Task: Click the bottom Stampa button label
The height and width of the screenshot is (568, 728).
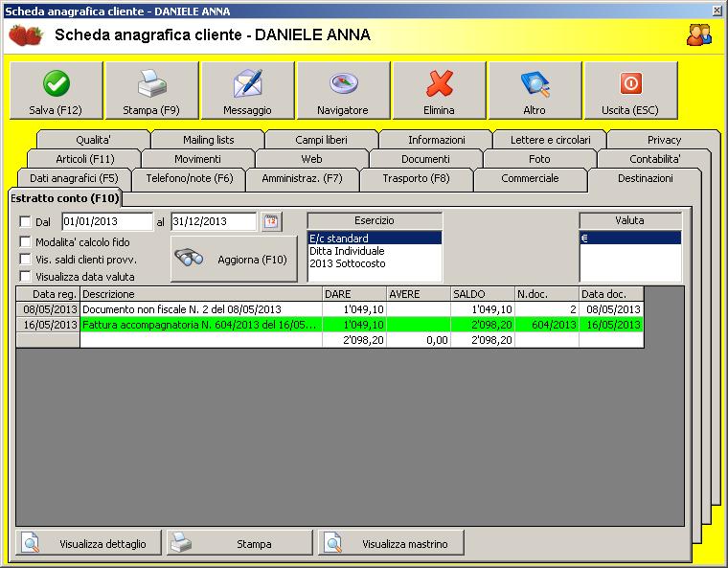Action: [x=254, y=544]
